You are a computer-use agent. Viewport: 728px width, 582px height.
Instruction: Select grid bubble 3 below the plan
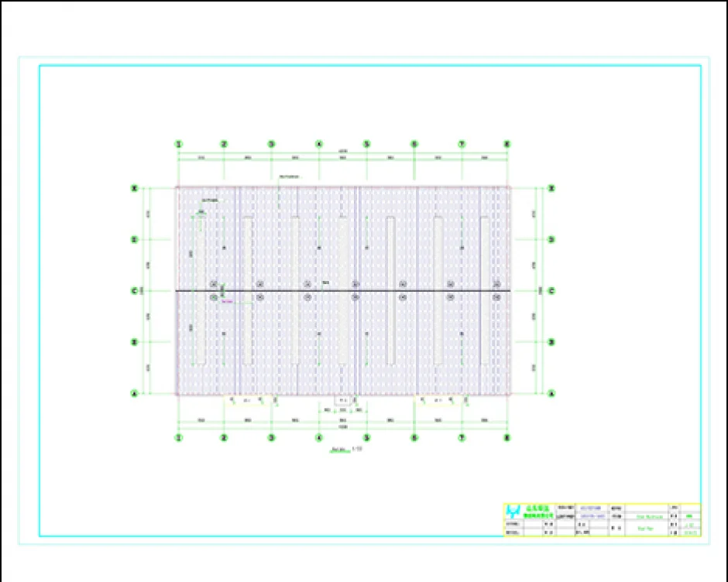272,437
